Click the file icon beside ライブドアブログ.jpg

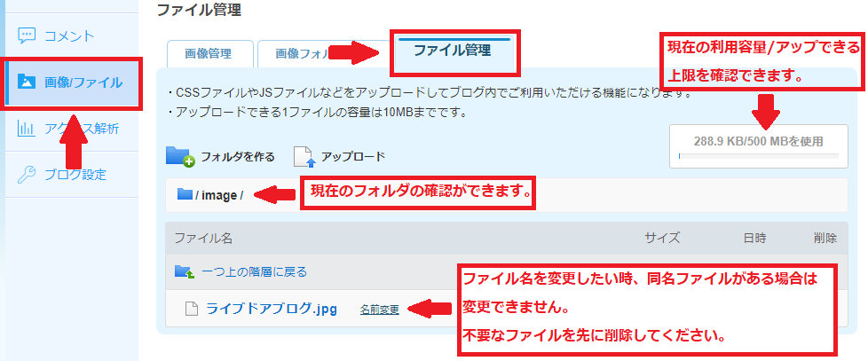pyautogui.click(x=191, y=309)
